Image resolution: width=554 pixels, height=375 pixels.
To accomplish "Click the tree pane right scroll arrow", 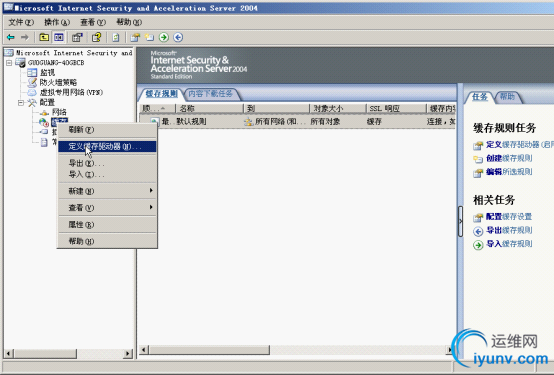I will [x=128, y=353].
